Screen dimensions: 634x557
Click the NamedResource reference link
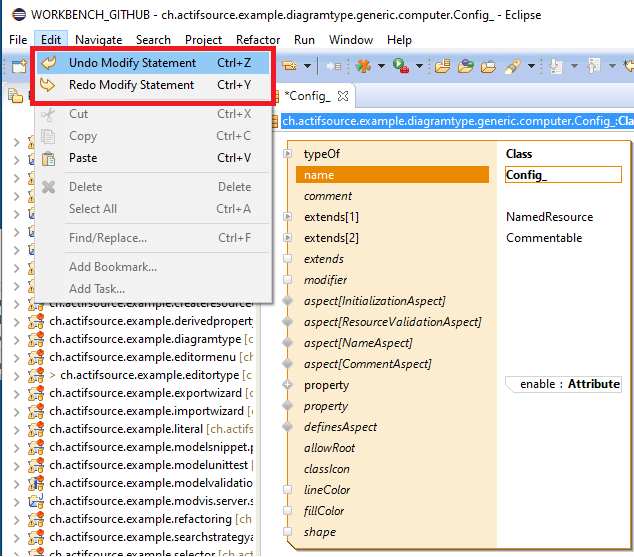tap(549, 217)
